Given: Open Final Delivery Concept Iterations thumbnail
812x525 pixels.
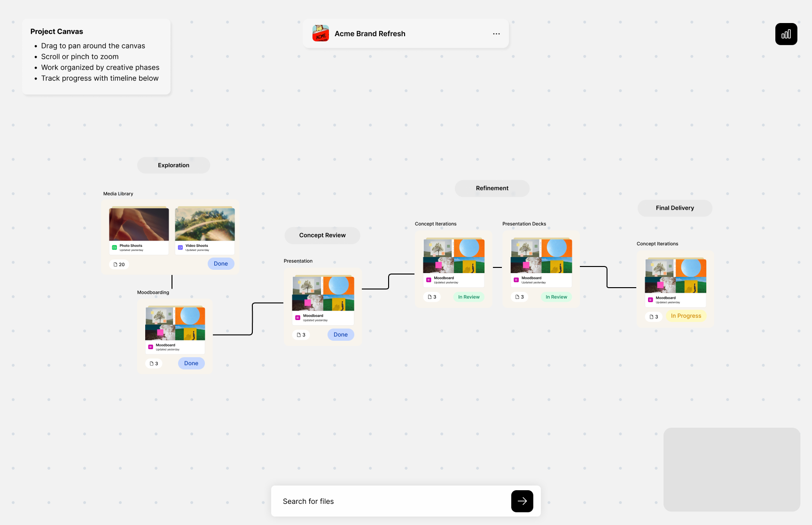Looking at the screenshot, I should [675, 276].
